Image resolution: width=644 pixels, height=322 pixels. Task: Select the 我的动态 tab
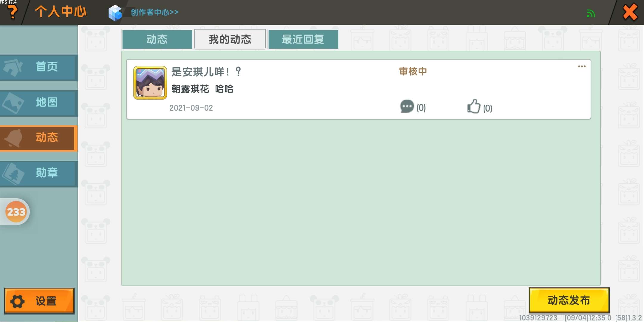(x=230, y=39)
